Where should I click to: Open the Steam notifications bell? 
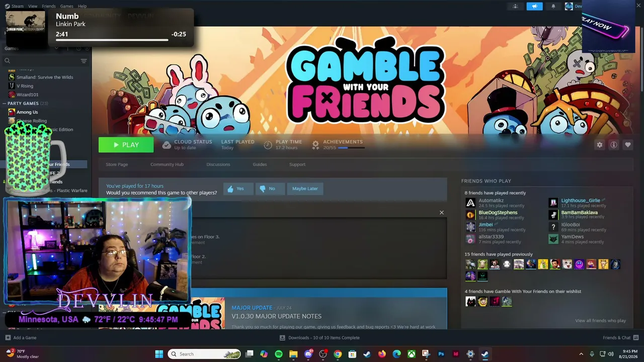tap(553, 6)
